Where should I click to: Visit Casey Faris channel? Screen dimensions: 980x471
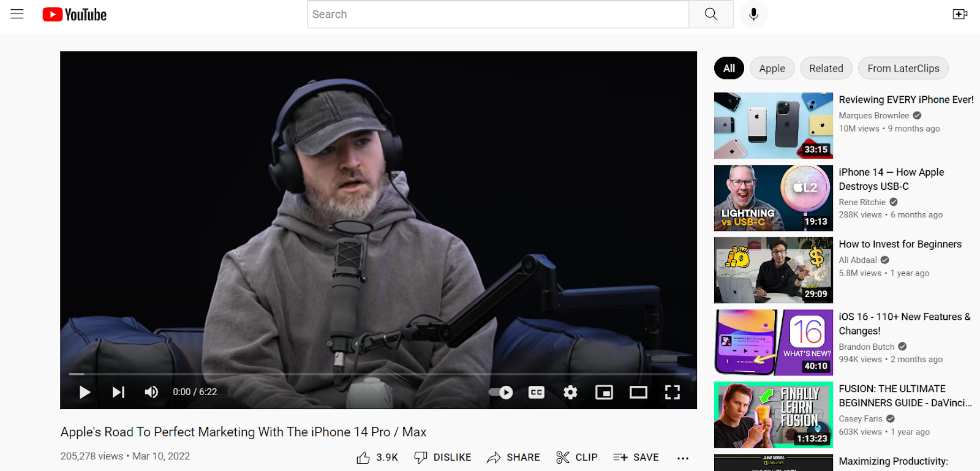[x=861, y=418]
